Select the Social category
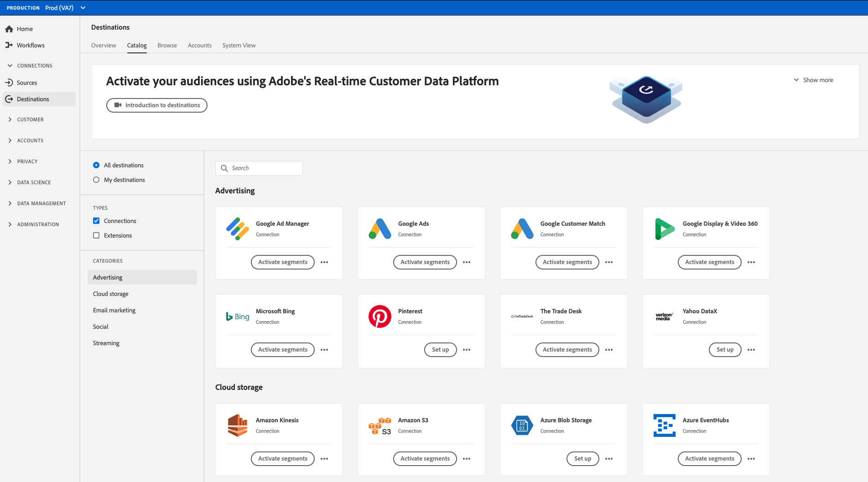Screen dimensions: 868x482 coord(142,327)
